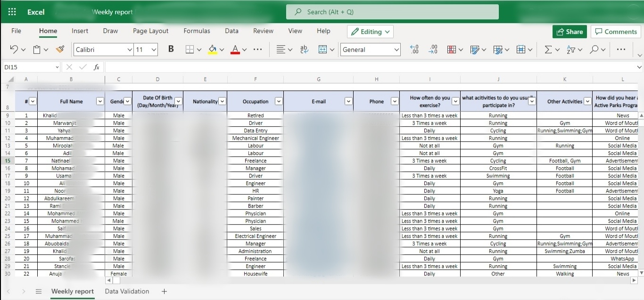Viewport: 644px width, 300px height.
Task: Click the Paste clipboard icon
Action: [37, 49]
